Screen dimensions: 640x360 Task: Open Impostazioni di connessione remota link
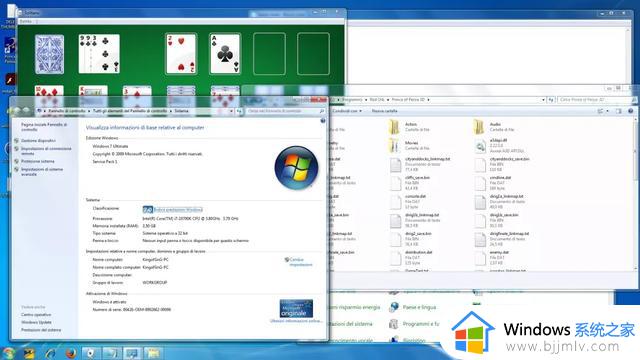point(46,151)
